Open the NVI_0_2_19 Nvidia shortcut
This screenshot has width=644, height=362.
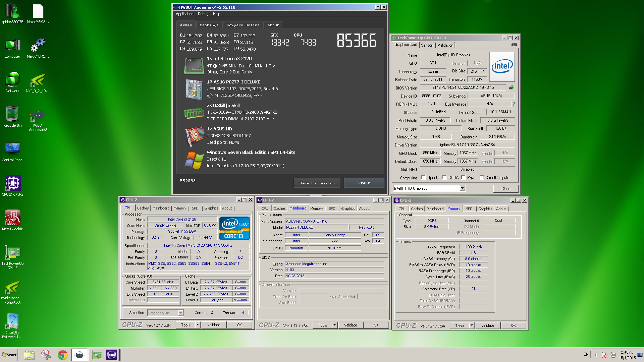[x=38, y=82]
